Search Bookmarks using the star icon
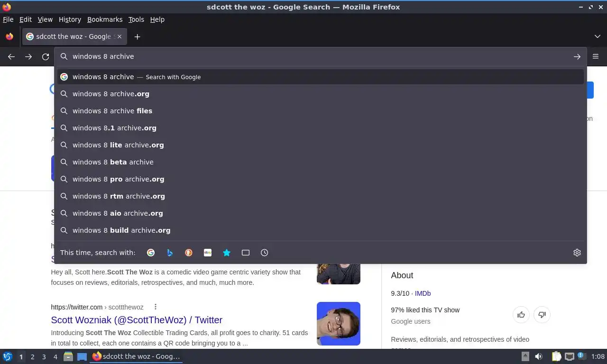The width and height of the screenshot is (607, 364). (x=227, y=253)
